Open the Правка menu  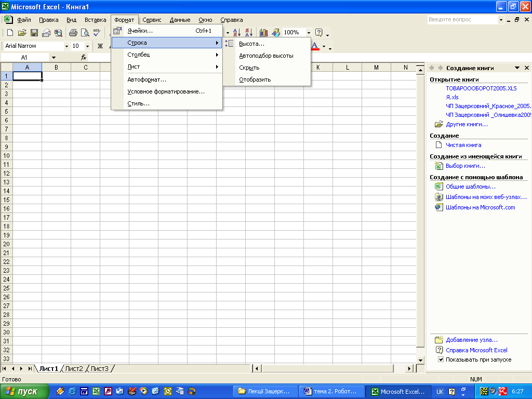coord(48,20)
